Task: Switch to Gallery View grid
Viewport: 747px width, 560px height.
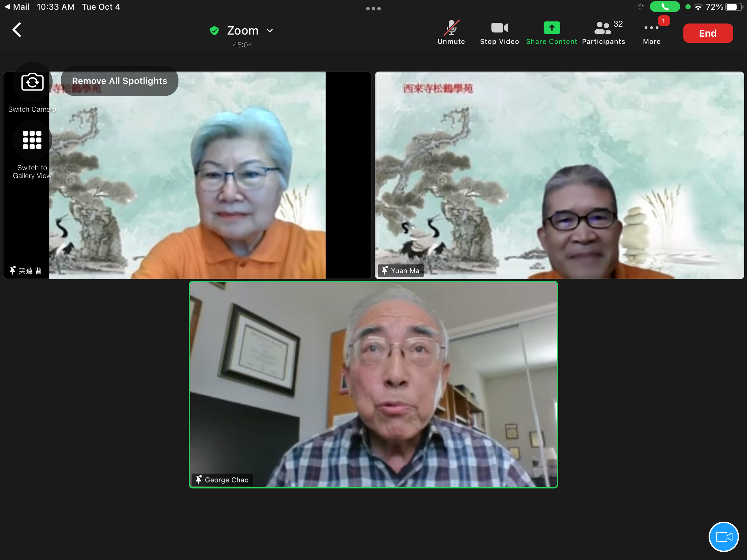Action: coord(32,140)
